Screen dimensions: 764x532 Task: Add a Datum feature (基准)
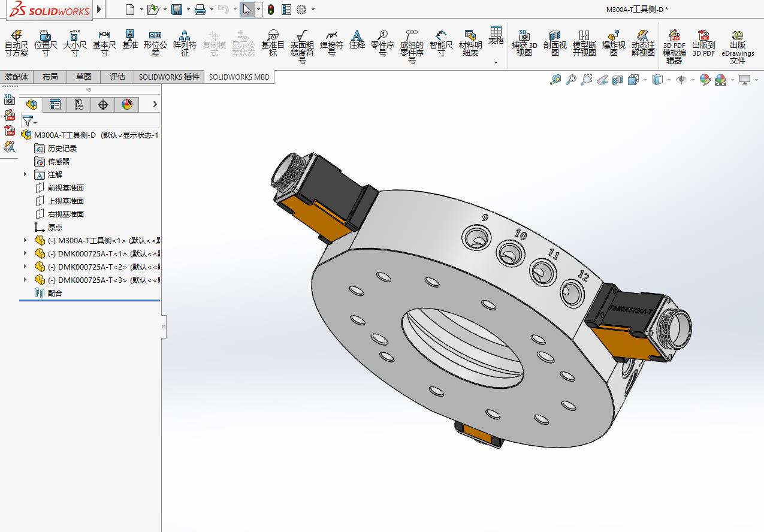click(x=130, y=40)
